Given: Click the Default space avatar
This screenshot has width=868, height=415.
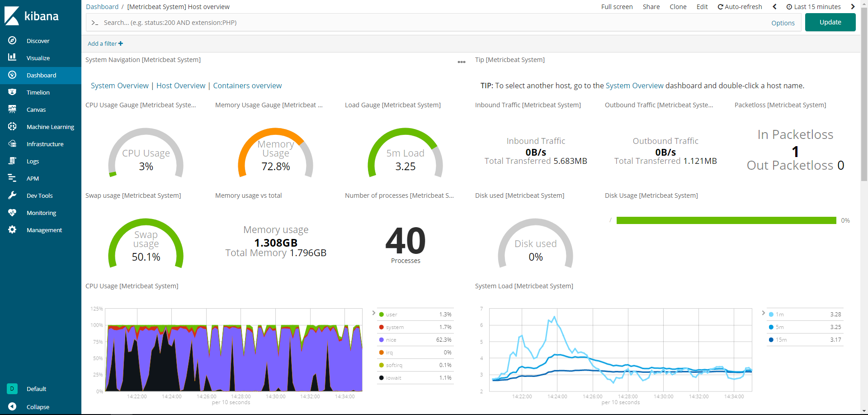Looking at the screenshot, I should pos(12,388).
